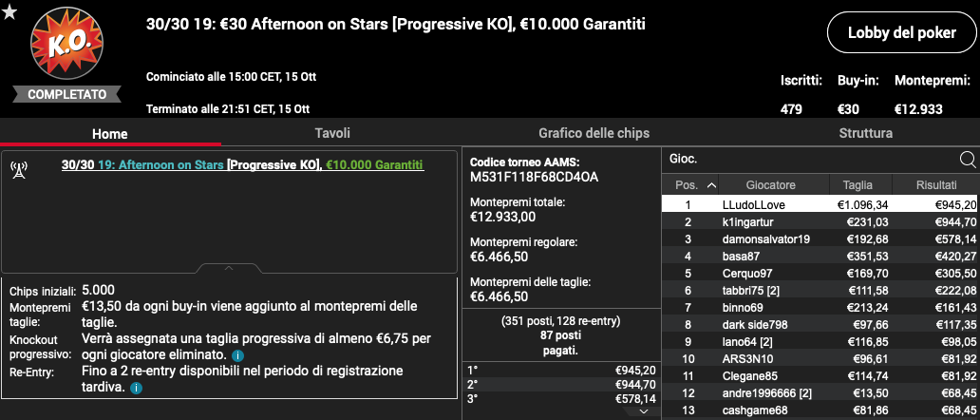980x420 pixels.
Task: Sort players by position arrow
Action: click(x=711, y=185)
